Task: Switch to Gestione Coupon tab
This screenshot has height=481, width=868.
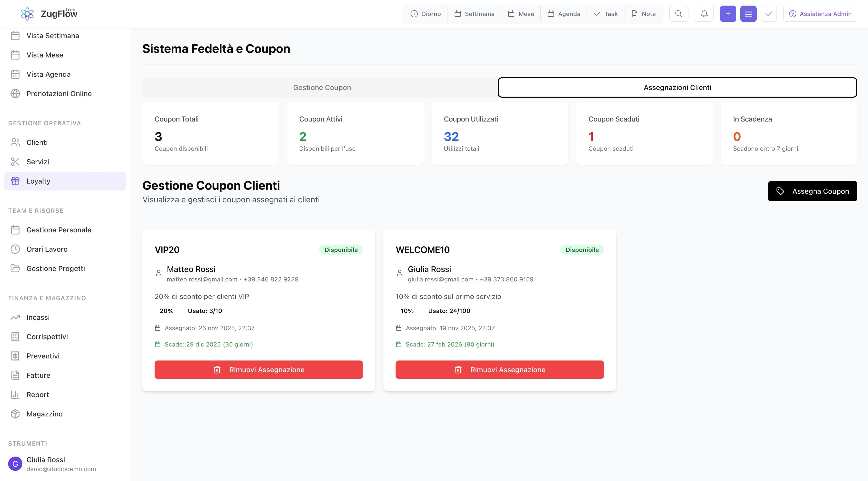Action: [322, 87]
